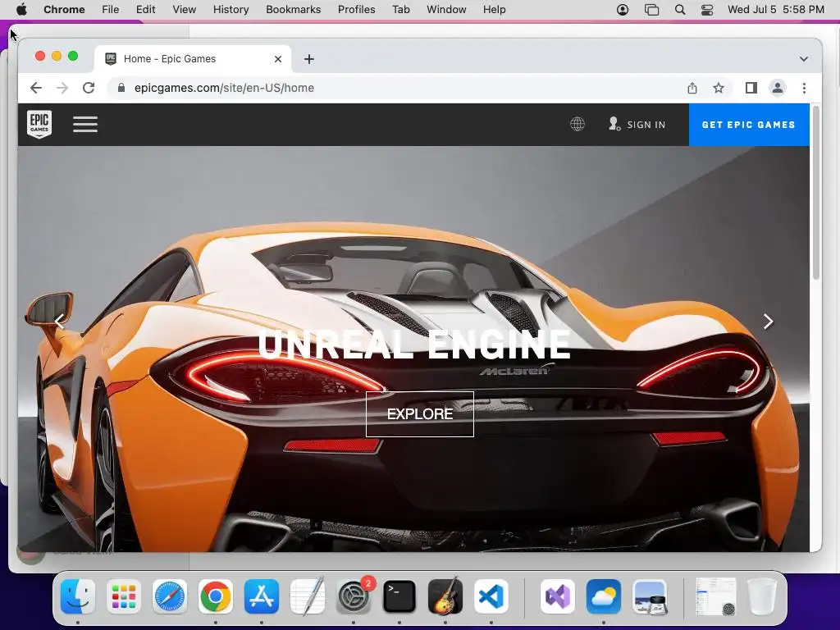Viewport: 840px width, 630px height.
Task: Open the Chrome application menu
Action: click(x=64, y=10)
